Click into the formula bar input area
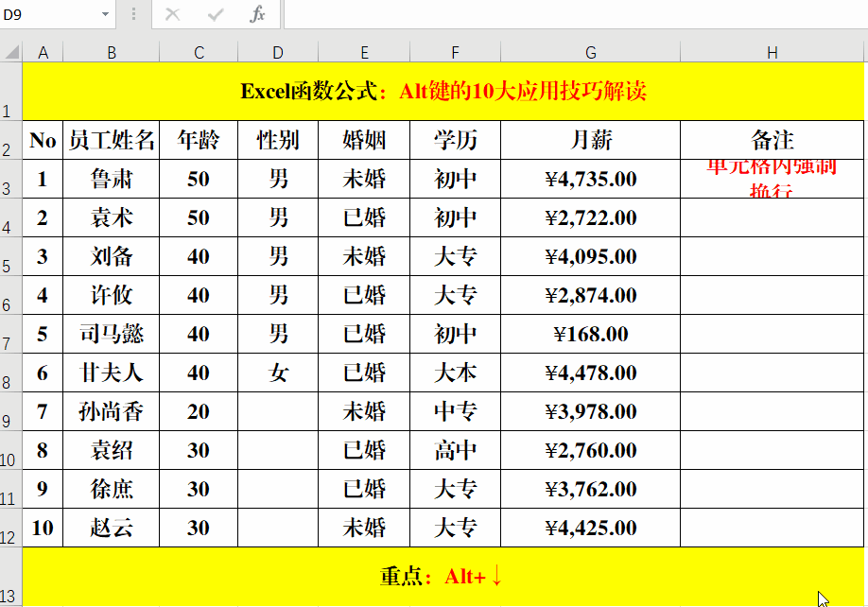The image size is (868, 607). coord(576,14)
